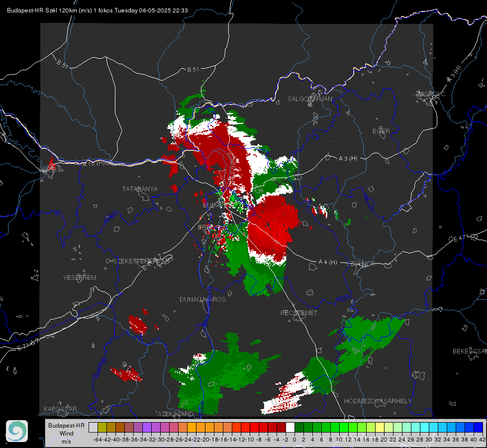Image resolution: width=487 pixels, height=448 pixels.
Task: Click the 'E 71/A 7' road label
Action: (28, 344)
